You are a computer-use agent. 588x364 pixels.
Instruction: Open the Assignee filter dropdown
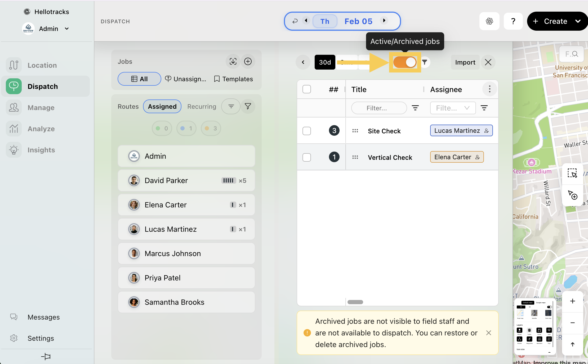[453, 108]
